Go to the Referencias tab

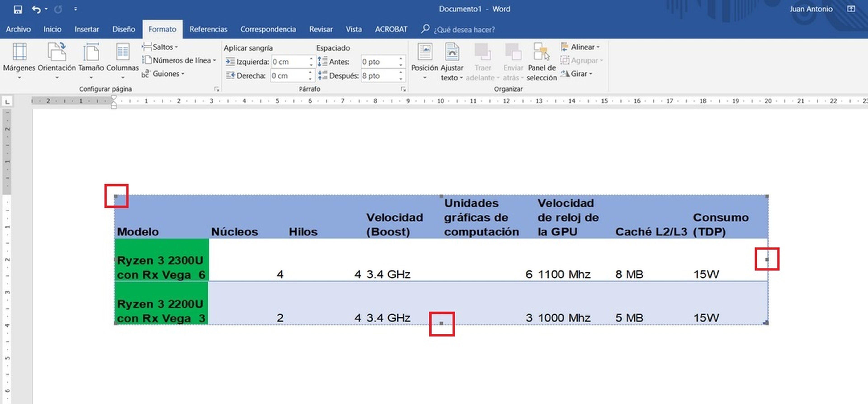click(208, 29)
